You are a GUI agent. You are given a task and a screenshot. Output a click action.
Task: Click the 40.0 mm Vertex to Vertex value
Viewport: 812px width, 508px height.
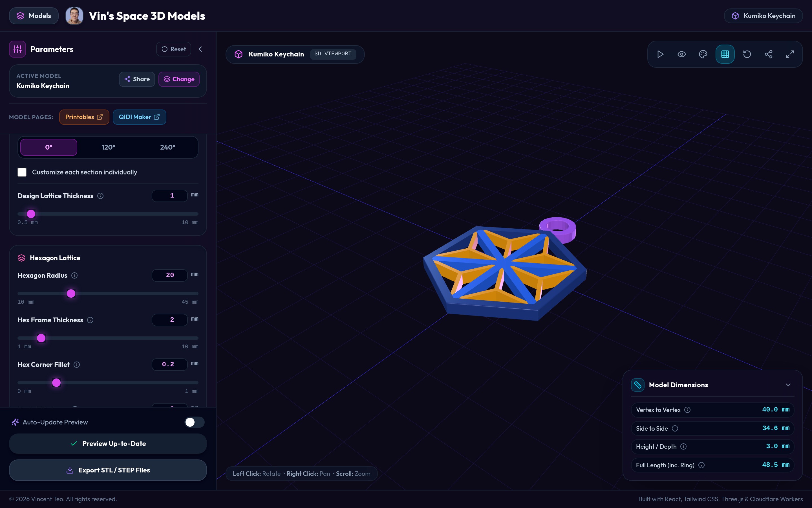pos(776,410)
